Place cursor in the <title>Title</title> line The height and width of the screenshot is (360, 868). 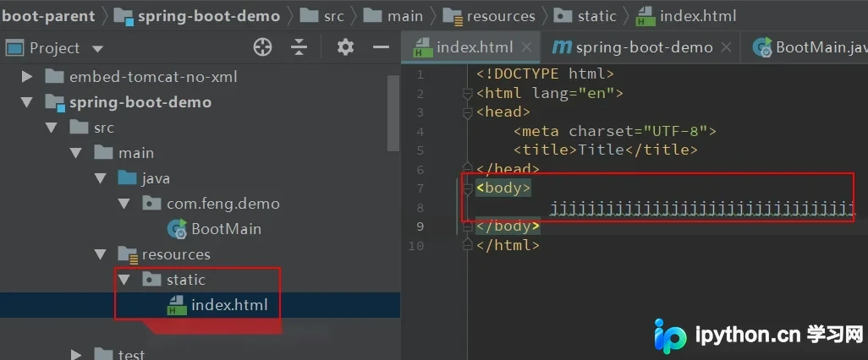pyautogui.click(x=606, y=150)
